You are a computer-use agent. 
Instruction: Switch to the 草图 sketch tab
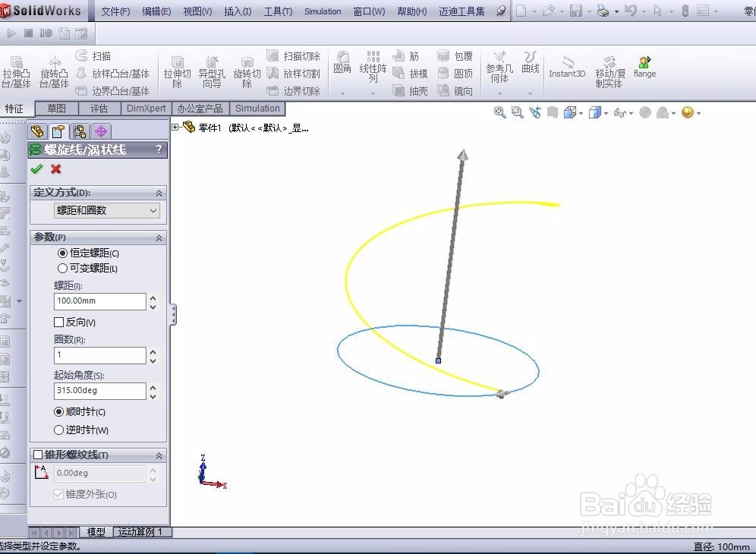click(55, 108)
